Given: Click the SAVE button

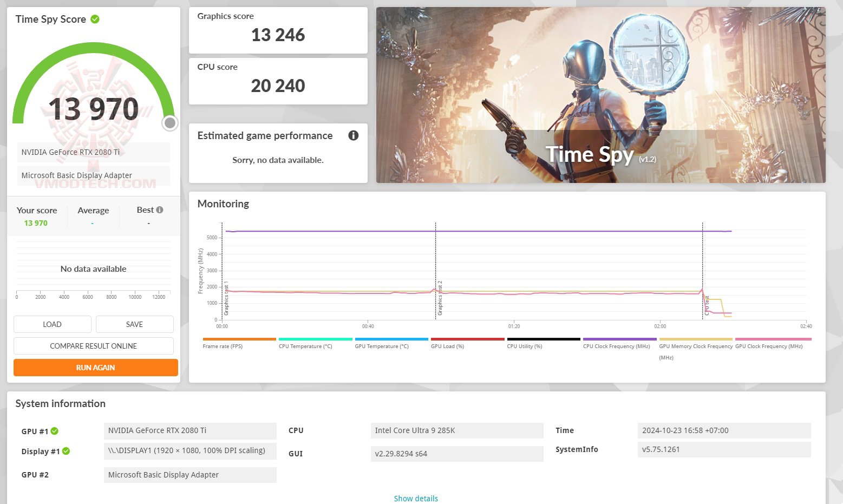Looking at the screenshot, I should point(135,324).
